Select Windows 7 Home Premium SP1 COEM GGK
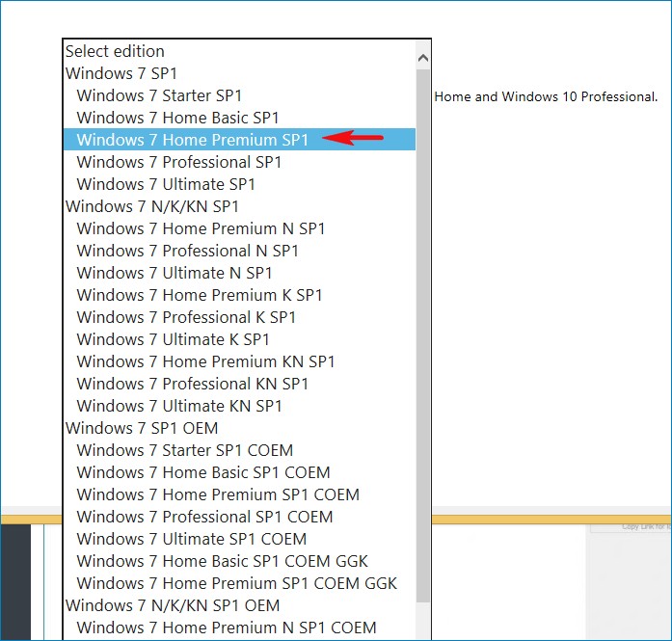 (x=239, y=583)
